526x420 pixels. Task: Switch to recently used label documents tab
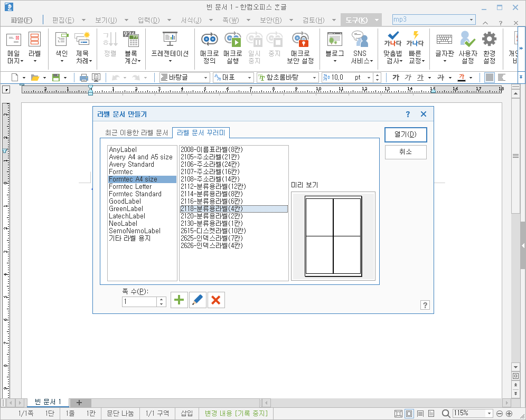(x=137, y=133)
